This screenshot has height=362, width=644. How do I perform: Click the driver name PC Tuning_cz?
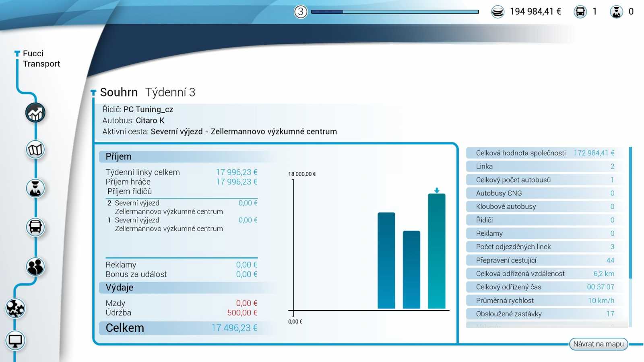tap(148, 109)
